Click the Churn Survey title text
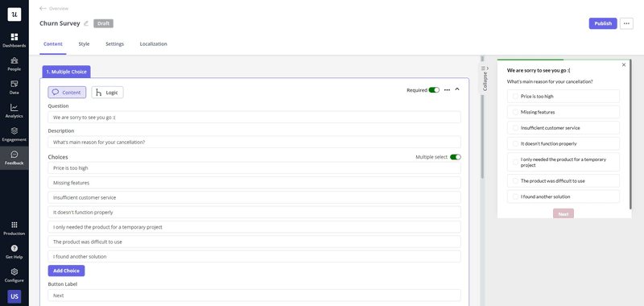 60,23
